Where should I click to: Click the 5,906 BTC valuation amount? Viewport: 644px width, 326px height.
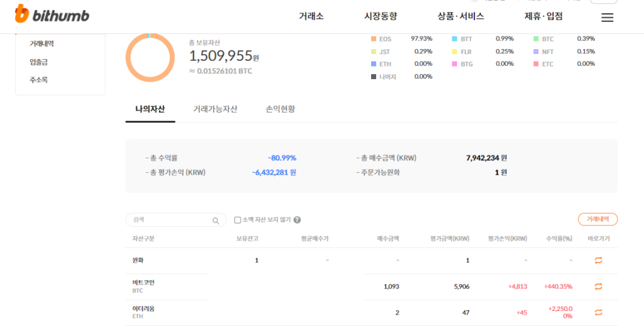point(462,286)
